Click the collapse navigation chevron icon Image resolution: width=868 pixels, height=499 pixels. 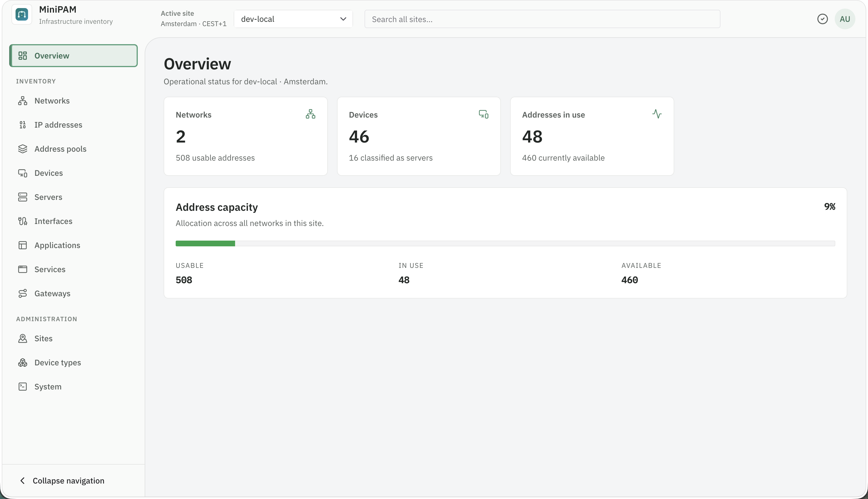tap(23, 481)
